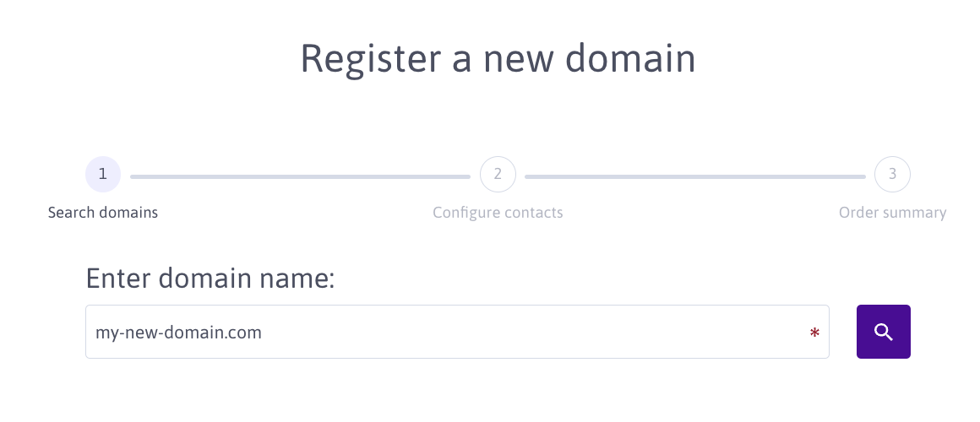Click the "Register a new domain" heading
980x422 pixels.
point(498,60)
